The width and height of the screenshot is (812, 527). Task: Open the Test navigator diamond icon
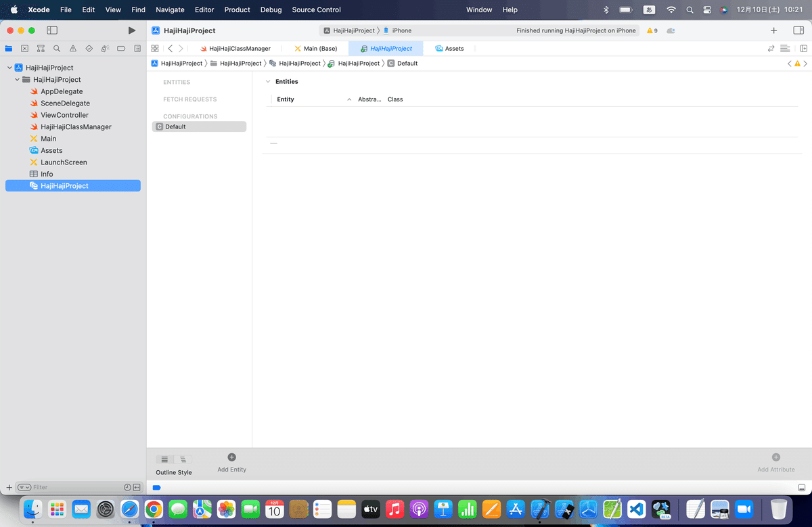[89, 49]
